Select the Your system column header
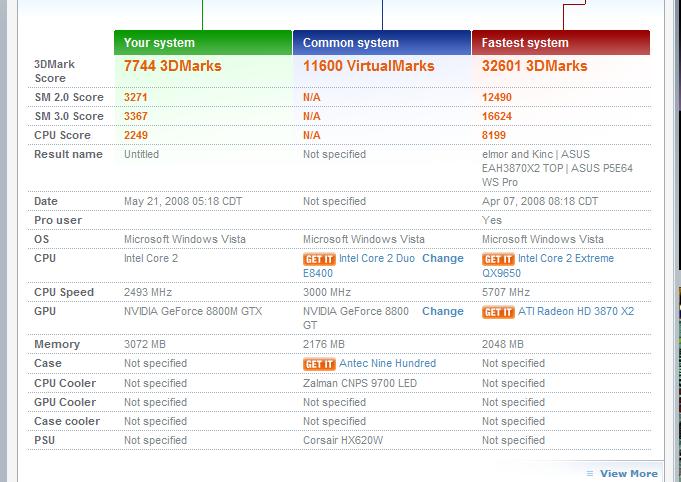 203,43
